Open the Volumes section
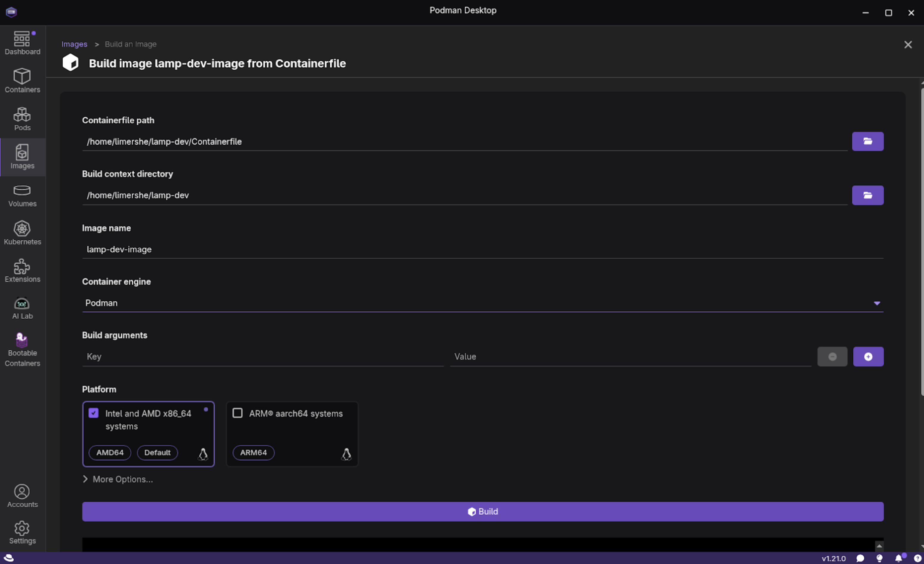Image resolution: width=924 pixels, height=564 pixels. [x=22, y=195]
